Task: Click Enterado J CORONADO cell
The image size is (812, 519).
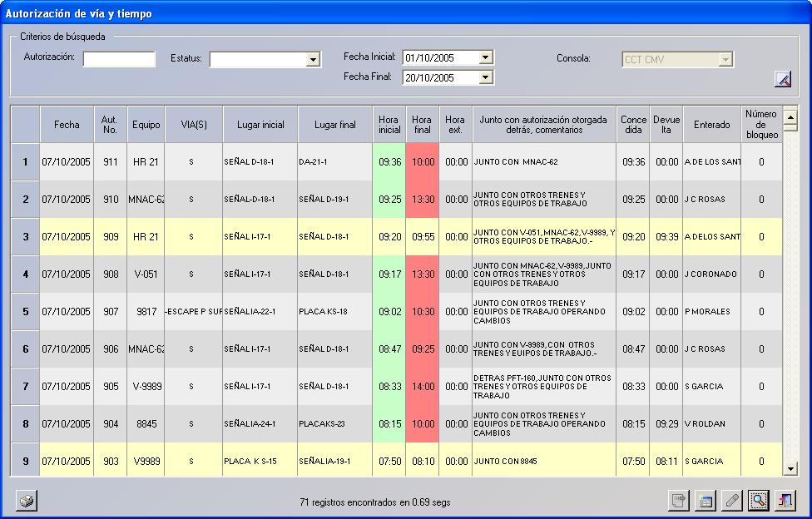Action: [x=712, y=274]
